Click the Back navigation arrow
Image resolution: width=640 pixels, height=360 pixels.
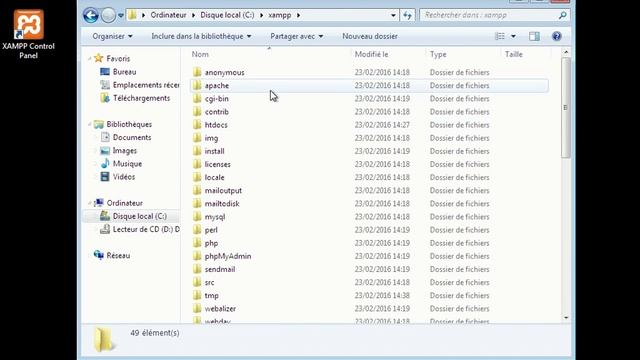click(91, 16)
